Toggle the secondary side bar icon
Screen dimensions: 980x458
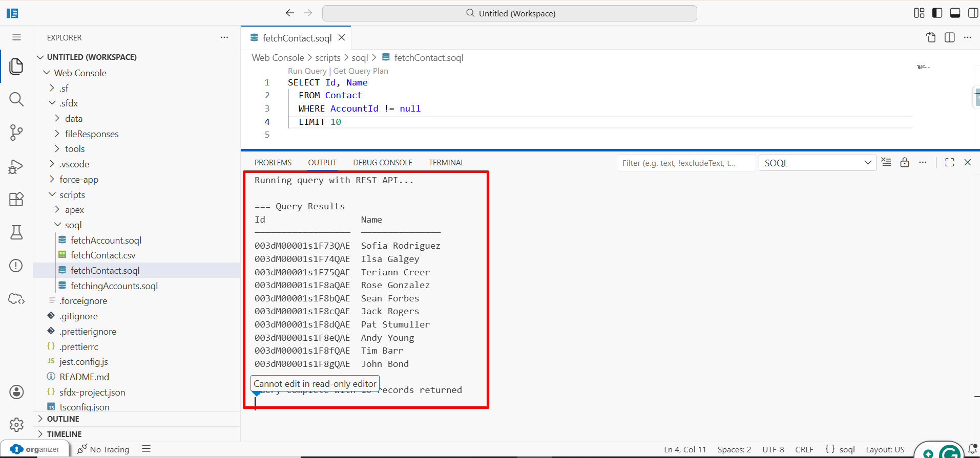[973, 13]
